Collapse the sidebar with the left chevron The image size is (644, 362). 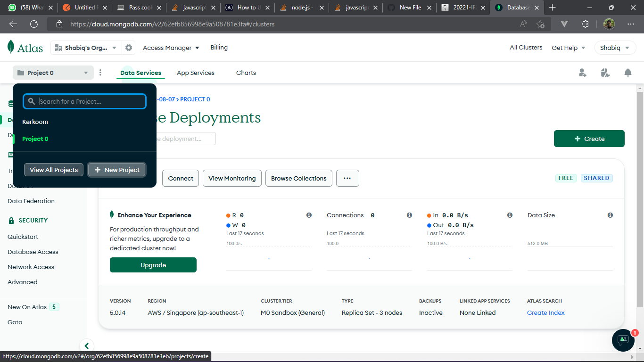pos(87,346)
